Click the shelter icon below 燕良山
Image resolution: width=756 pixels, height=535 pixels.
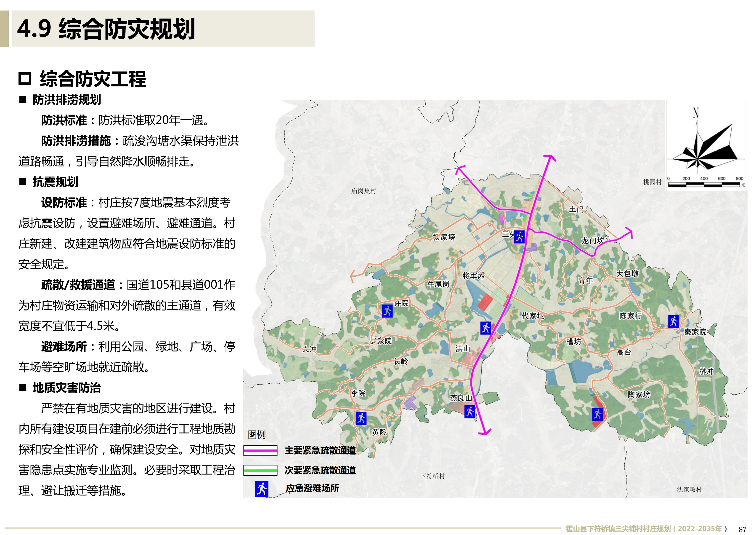(470, 412)
